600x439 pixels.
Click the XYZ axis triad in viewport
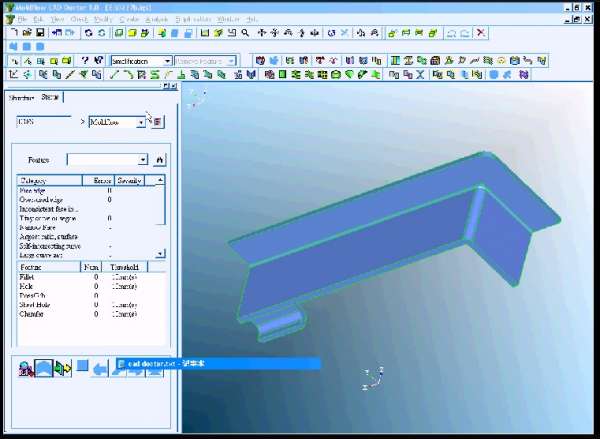(373, 379)
